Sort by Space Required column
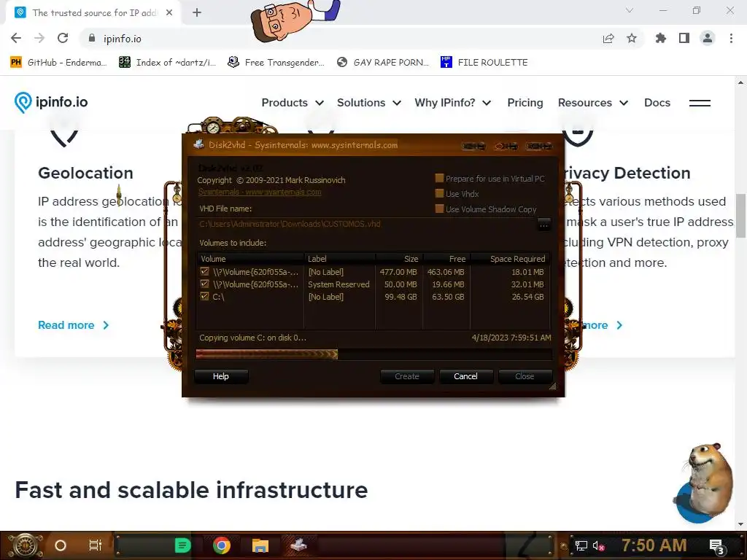Viewport: 747px width, 560px height. (510, 259)
